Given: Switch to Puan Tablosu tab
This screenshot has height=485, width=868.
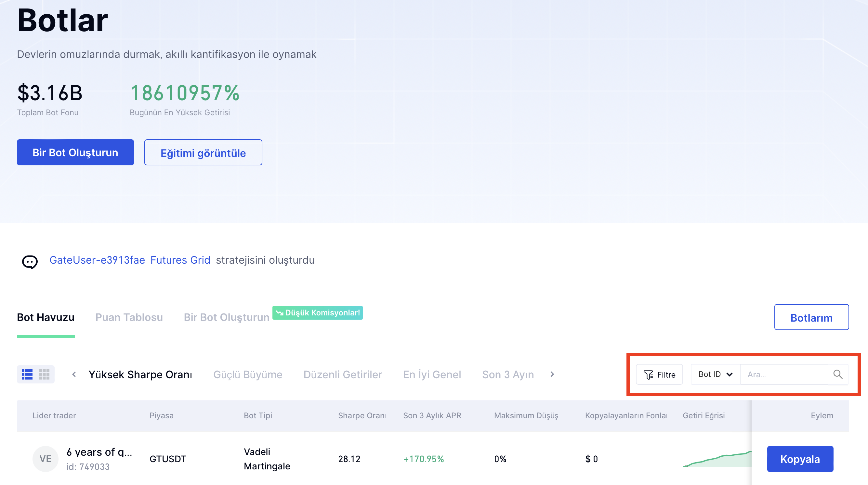Looking at the screenshot, I should [129, 317].
